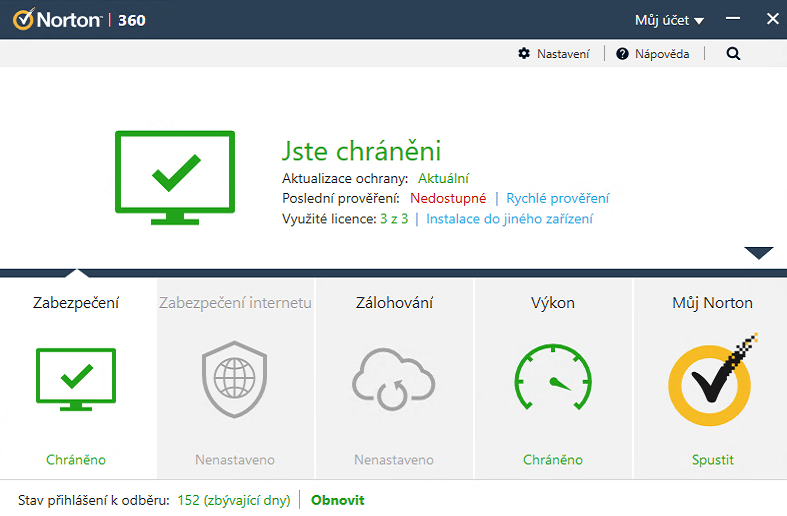
Task: Click the Nastavení gear icon
Action: tap(524, 53)
